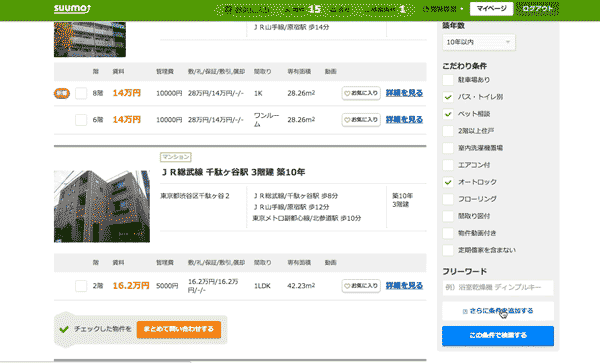Toggle the オートロック checkbox

pos(448,182)
